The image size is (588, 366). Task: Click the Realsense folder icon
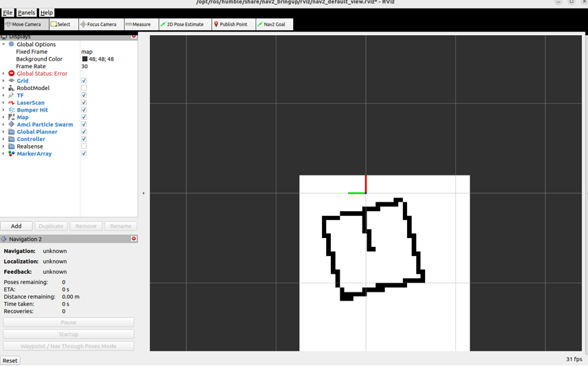(x=11, y=147)
